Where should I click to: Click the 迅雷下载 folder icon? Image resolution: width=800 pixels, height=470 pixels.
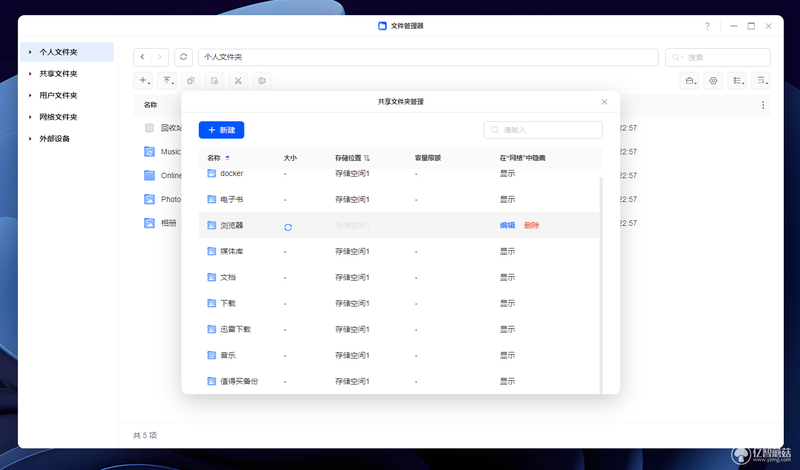[x=211, y=330]
